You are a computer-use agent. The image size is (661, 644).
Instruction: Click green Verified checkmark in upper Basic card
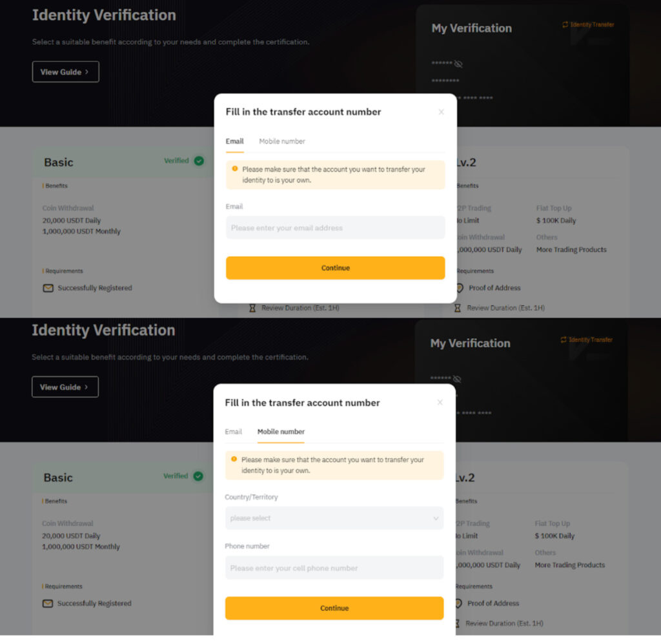tap(199, 161)
